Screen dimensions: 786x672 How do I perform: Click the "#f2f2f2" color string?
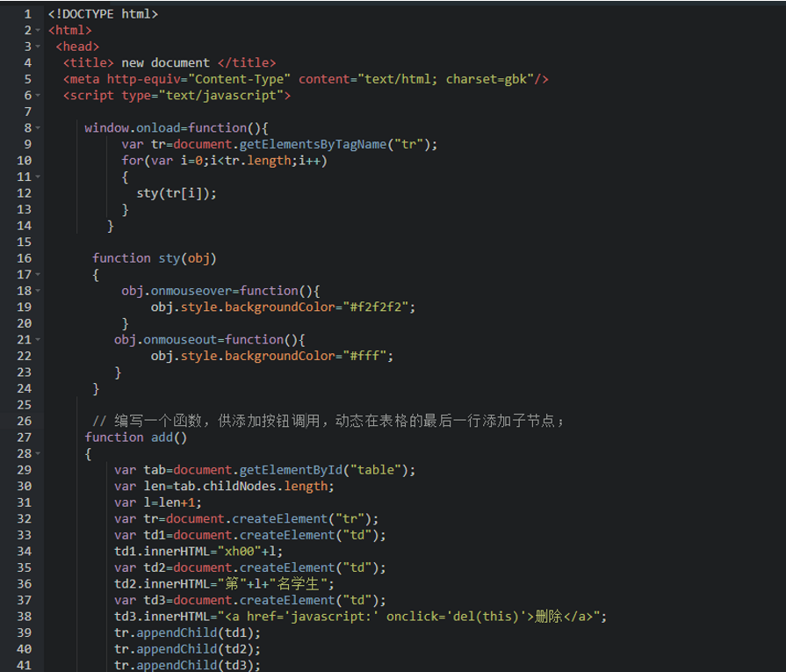pyautogui.click(x=376, y=307)
